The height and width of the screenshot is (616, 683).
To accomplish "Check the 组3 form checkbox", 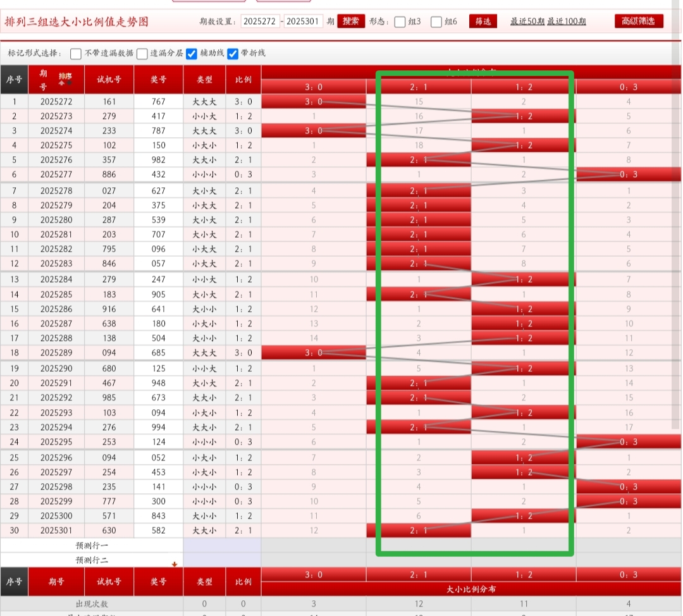I will point(400,22).
